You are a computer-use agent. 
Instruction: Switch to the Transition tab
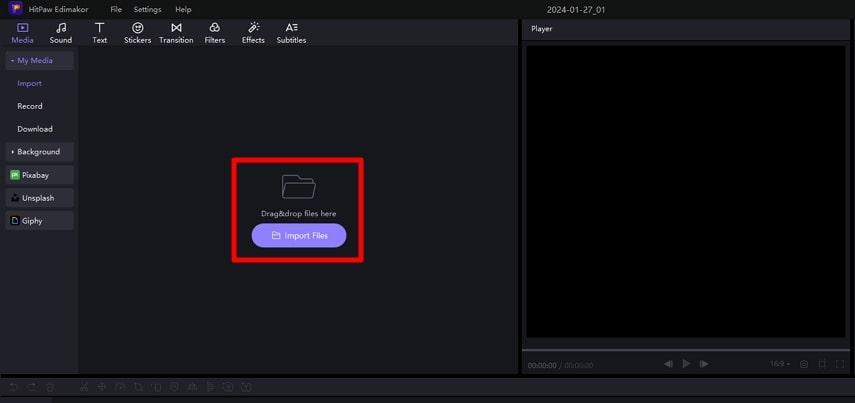(176, 33)
